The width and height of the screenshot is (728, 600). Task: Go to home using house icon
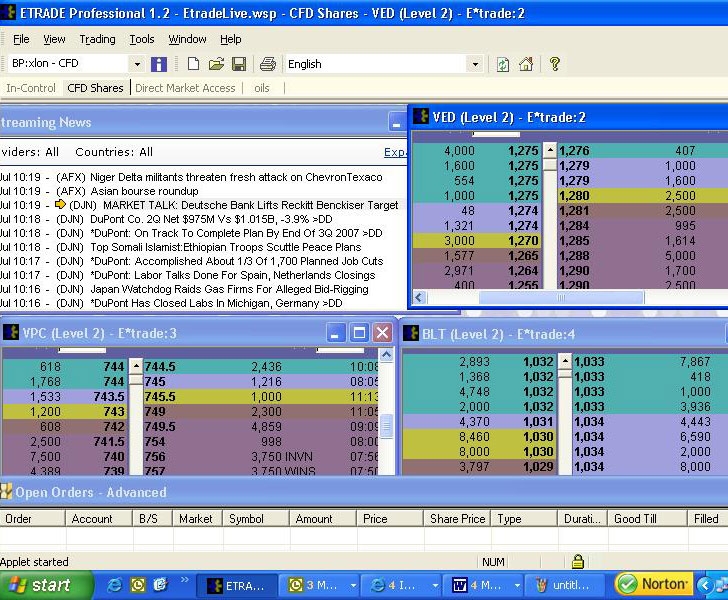pos(526,64)
